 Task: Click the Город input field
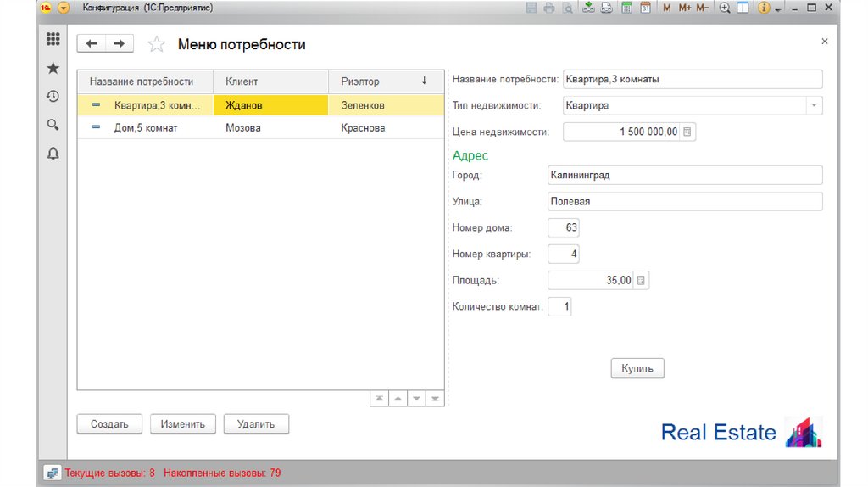685,175
